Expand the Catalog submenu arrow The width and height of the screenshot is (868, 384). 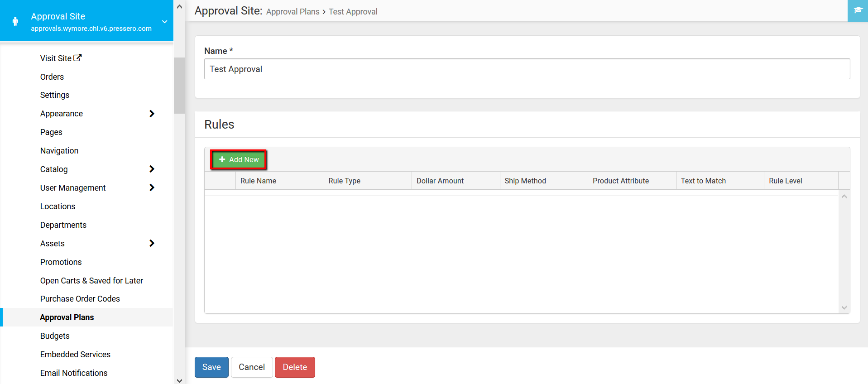152,169
